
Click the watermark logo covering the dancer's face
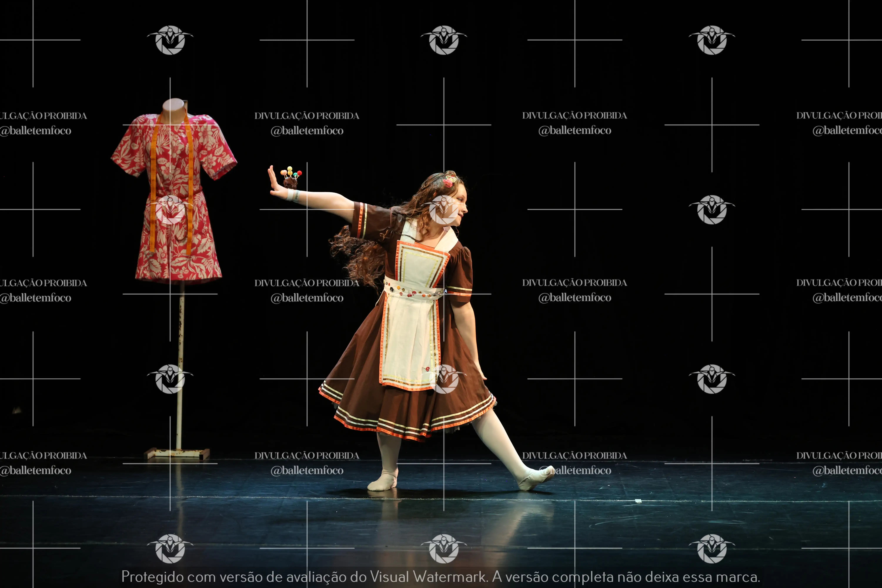444,210
